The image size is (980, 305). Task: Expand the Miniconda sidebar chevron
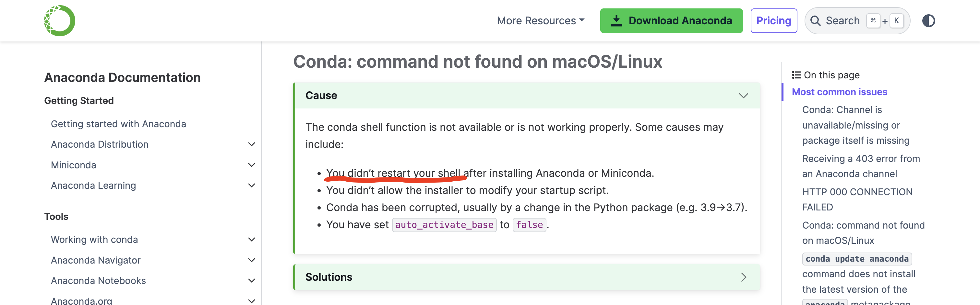251,165
